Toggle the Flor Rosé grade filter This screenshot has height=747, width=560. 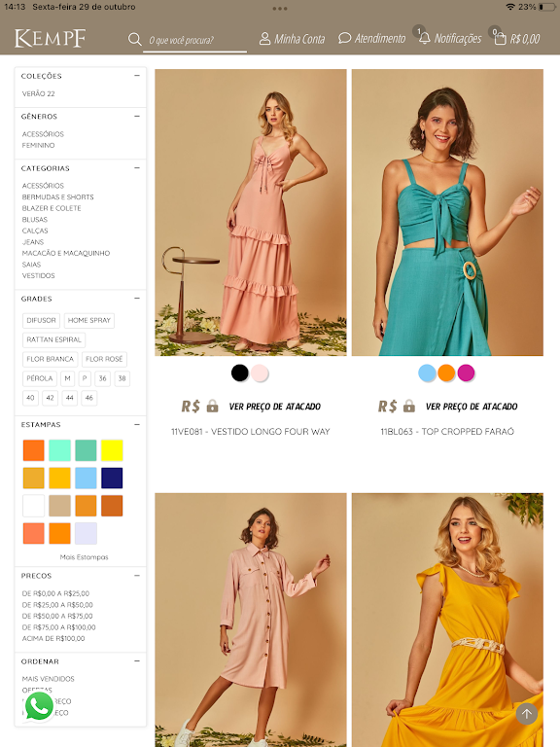104,359
